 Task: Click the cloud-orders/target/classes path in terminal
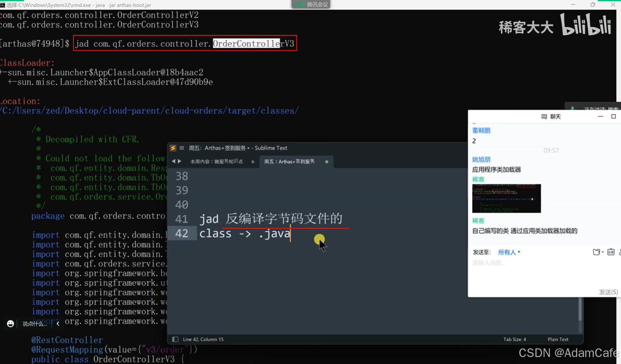coord(150,111)
